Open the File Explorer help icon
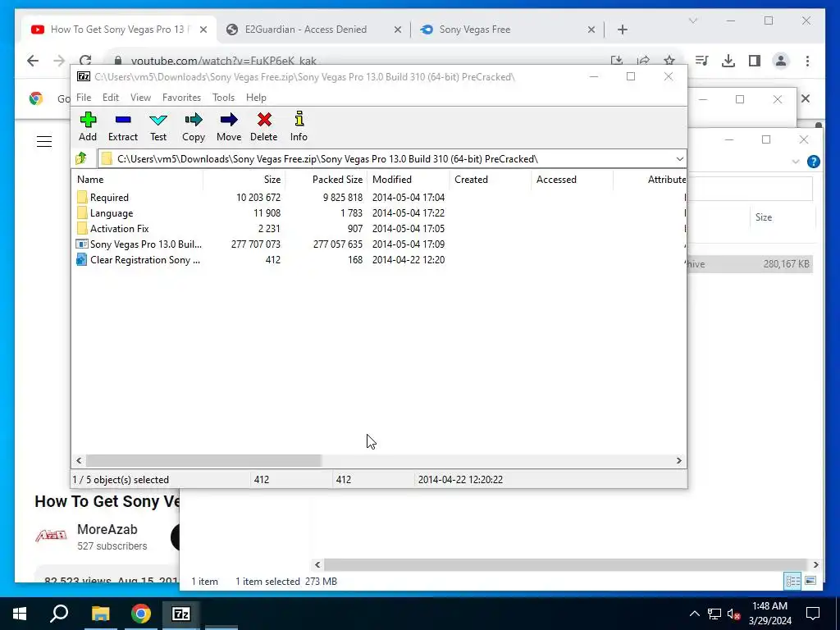The height and width of the screenshot is (630, 840). pos(813,162)
